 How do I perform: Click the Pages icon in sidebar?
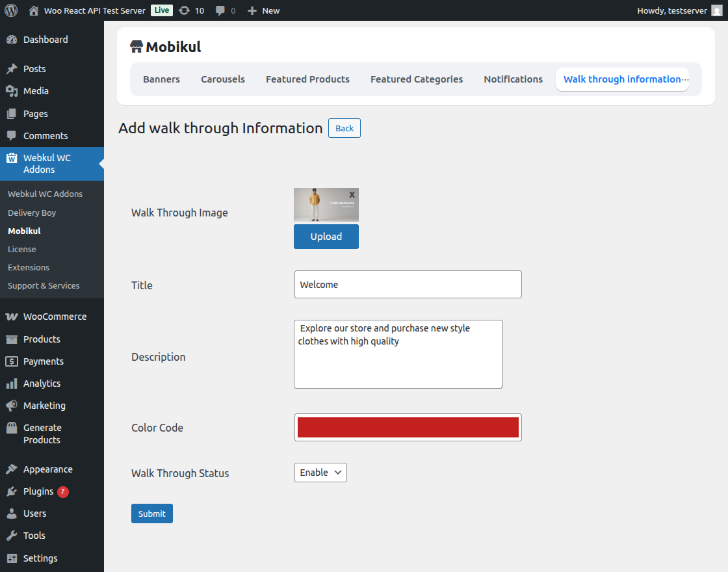coord(12,113)
